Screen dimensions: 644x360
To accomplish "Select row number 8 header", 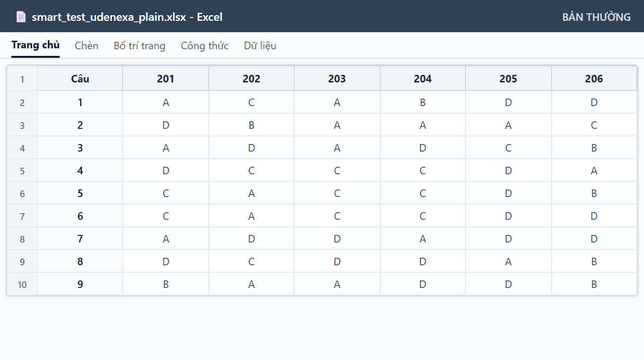I will 22,239.
